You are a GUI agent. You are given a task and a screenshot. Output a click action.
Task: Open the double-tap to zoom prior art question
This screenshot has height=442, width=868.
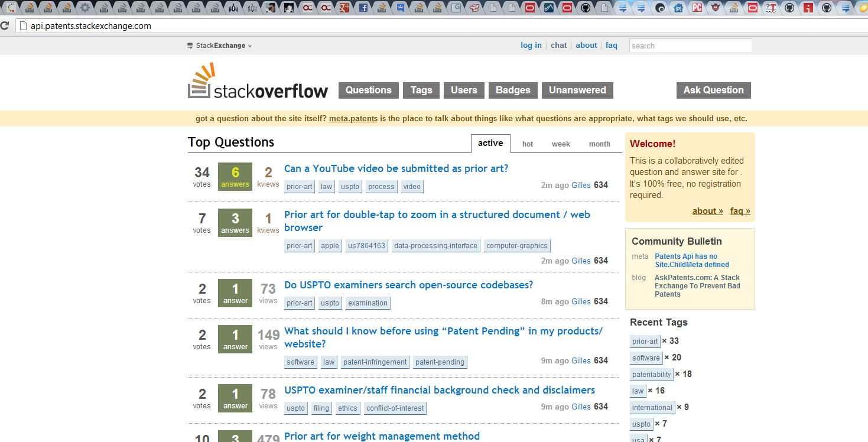[x=437, y=221]
